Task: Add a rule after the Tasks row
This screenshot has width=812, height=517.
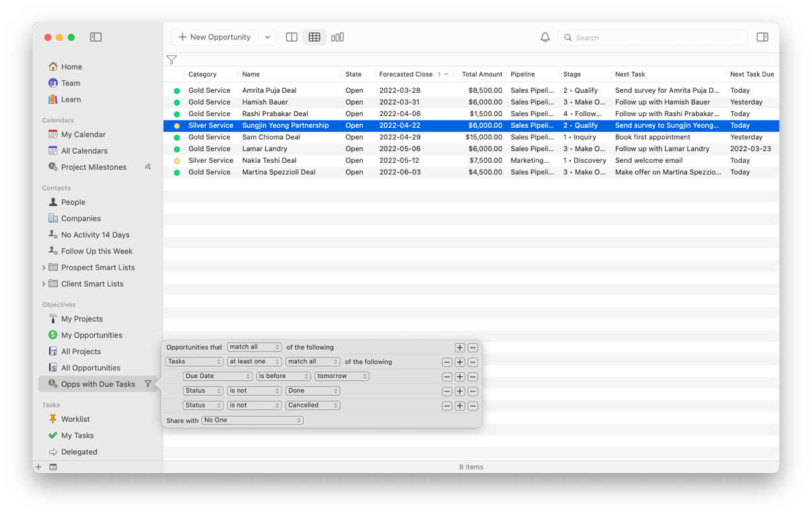Action: pyautogui.click(x=460, y=363)
